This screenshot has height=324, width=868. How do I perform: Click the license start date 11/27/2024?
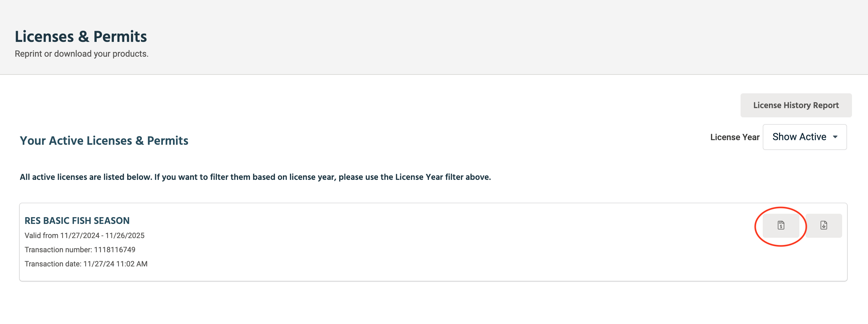coord(80,235)
